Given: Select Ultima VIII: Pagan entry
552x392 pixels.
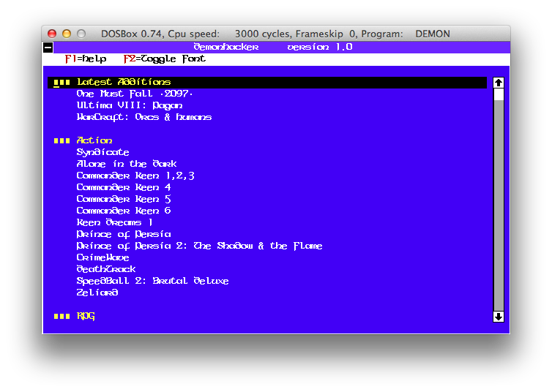Looking at the screenshot, I should pos(130,105).
